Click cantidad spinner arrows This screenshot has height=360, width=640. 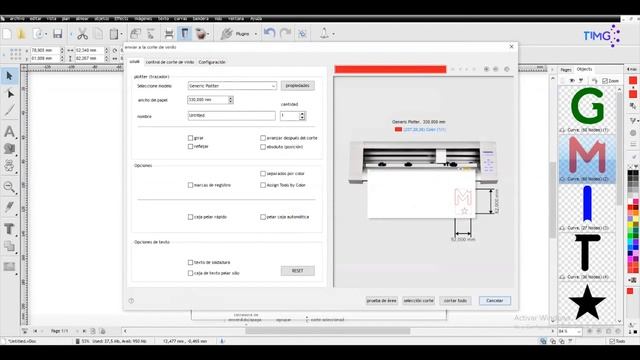click(x=302, y=116)
